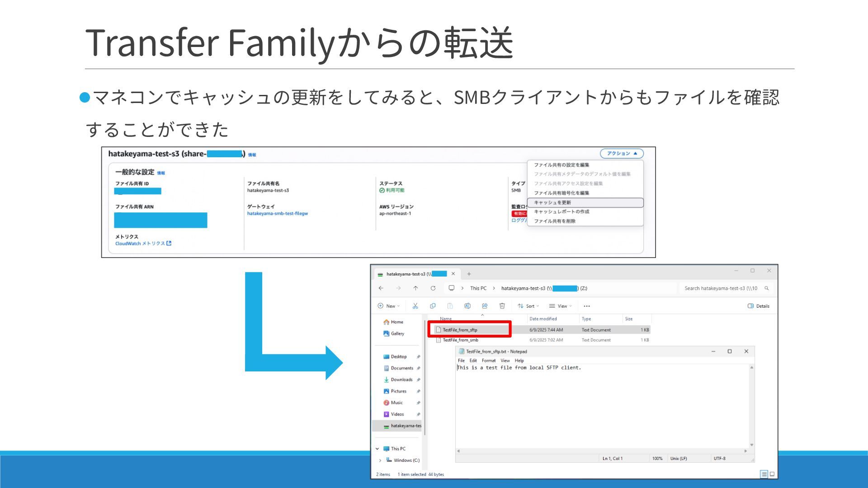Click the Share icon in Explorer toolbar
The height and width of the screenshot is (488, 868).
485,306
